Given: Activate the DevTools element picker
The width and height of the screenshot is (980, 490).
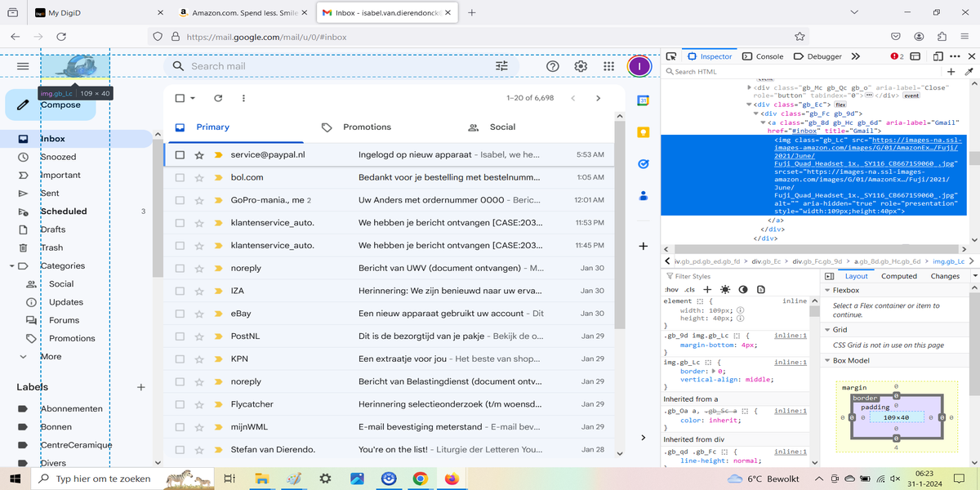Looking at the screenshot, I should click(x=671, y=56).
